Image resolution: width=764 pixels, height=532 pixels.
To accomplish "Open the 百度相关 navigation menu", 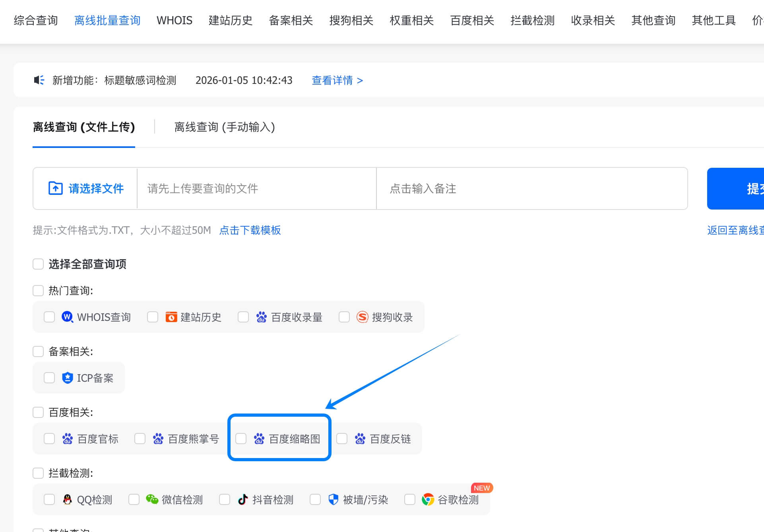I will pyautogui.click(x=472, y=20).
